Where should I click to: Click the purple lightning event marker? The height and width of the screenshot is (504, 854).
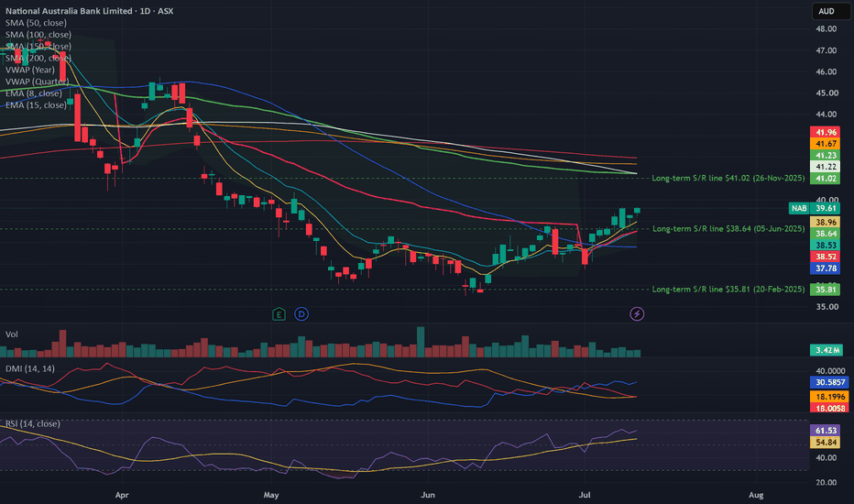637,313
